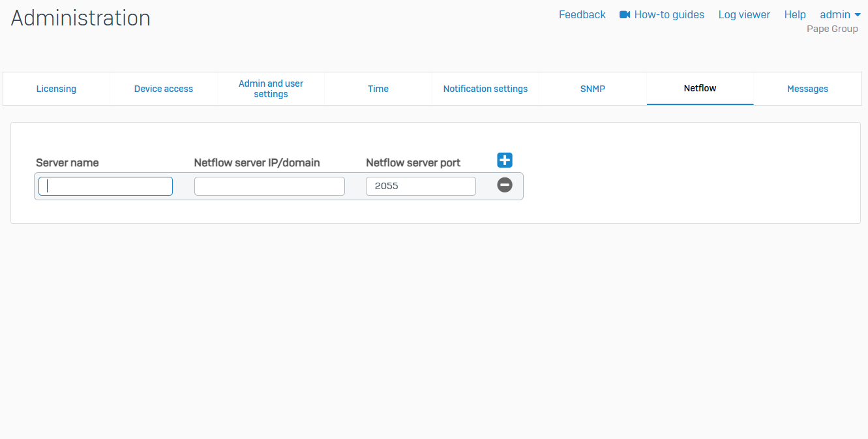
Task: Select the Netflow tab
Action: [700, 88]
